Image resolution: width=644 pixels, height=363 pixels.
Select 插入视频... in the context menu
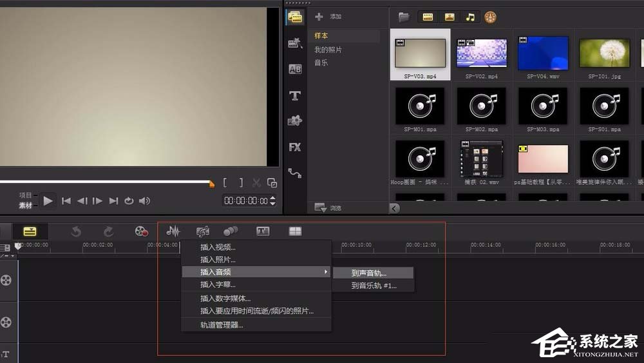click(x=218, y=248)
